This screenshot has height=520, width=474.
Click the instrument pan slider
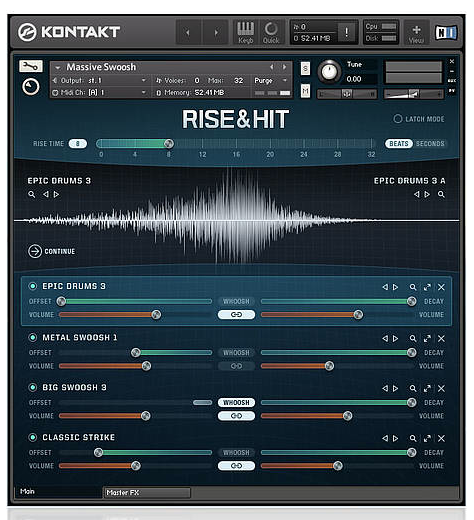347,94
